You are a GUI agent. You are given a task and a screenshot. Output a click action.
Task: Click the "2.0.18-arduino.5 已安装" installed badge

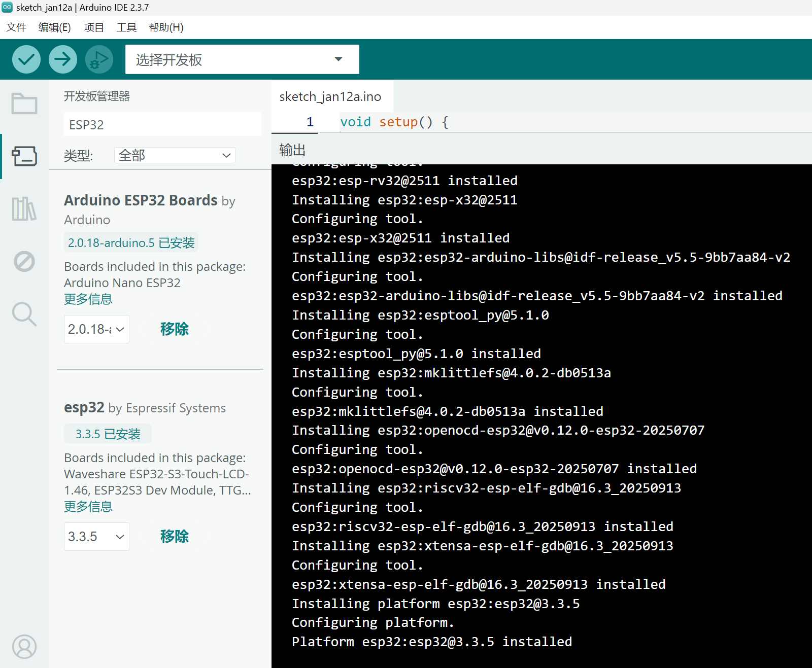coord(131,243)
